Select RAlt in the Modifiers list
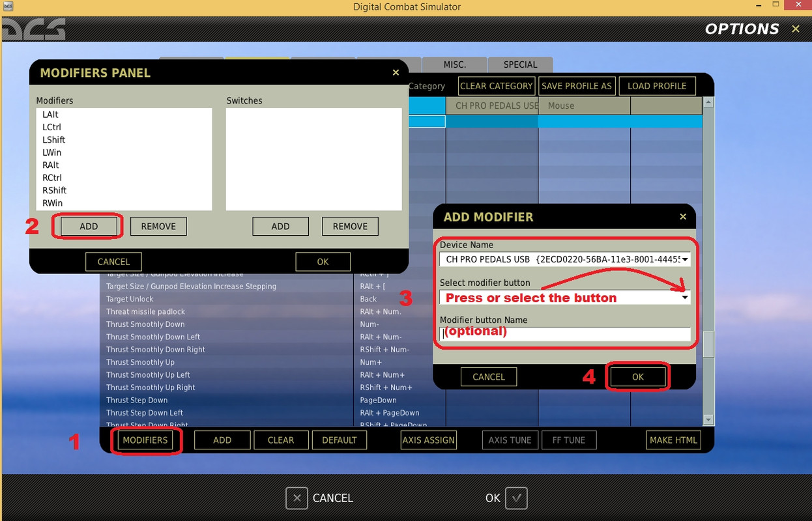 point(124,165)
